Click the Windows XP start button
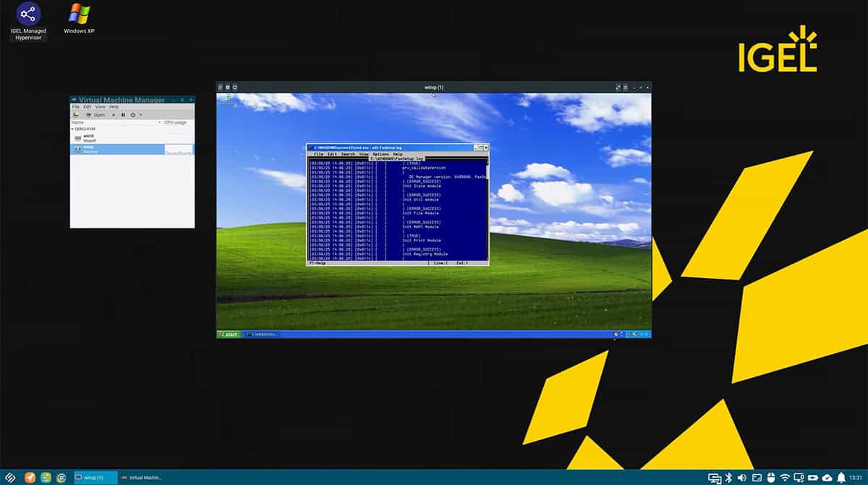This screenshot has width=868, height=485. click(229, 334)
